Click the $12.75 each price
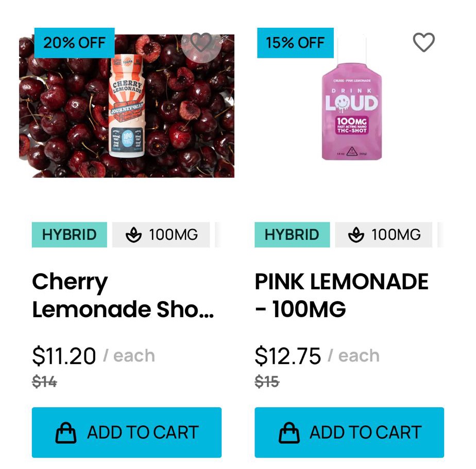Image resolution: width=476 pixels, height=469 pixels. (288, 356)
